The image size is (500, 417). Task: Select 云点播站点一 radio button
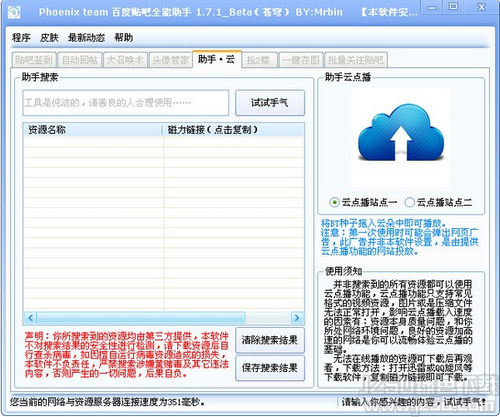pos(334,202)
